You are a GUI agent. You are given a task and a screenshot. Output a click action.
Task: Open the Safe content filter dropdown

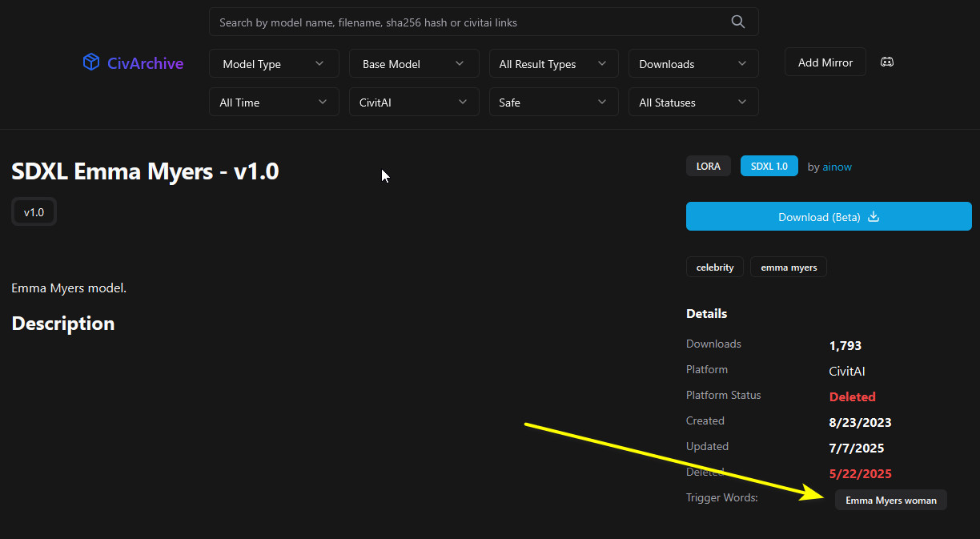[x=554, y=102]
